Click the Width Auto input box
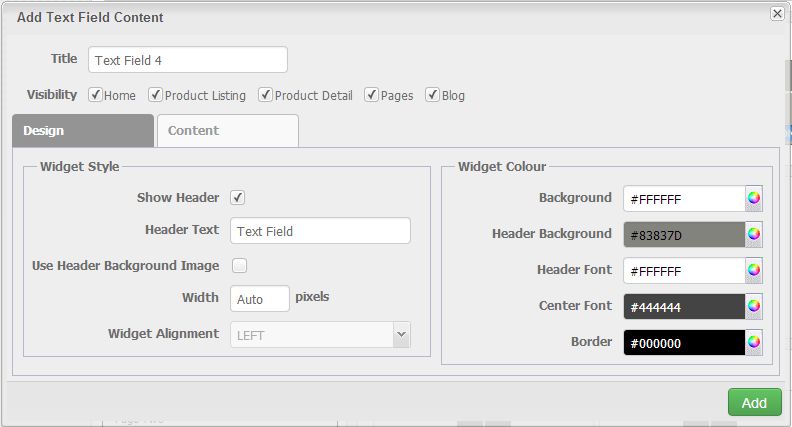 tap(260, 299)
